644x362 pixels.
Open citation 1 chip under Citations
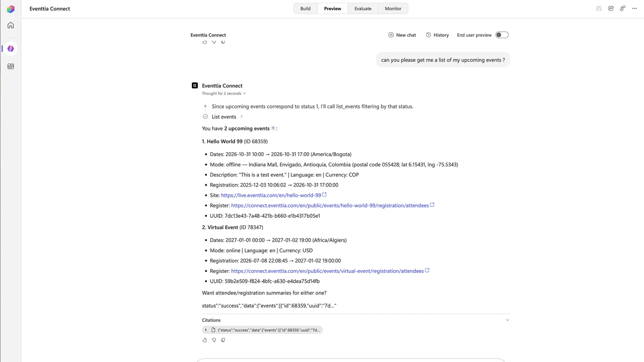pos(263,330)
